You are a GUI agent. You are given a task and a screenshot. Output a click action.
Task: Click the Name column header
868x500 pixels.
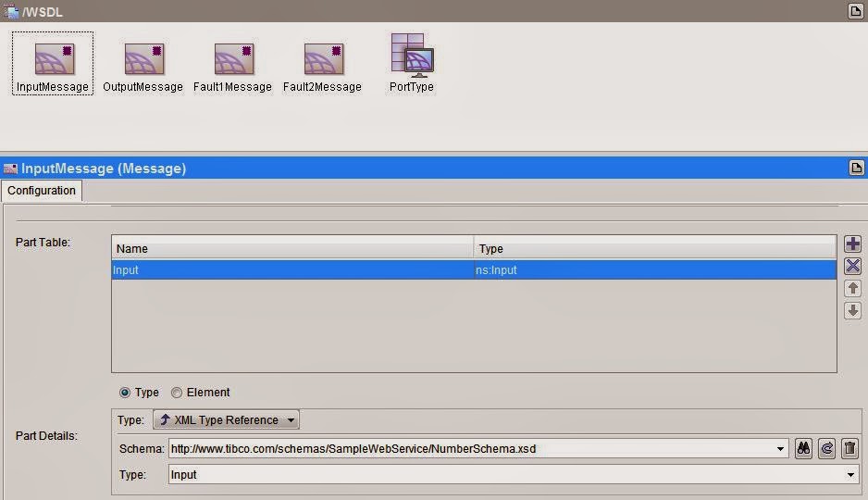coord(292,249)
